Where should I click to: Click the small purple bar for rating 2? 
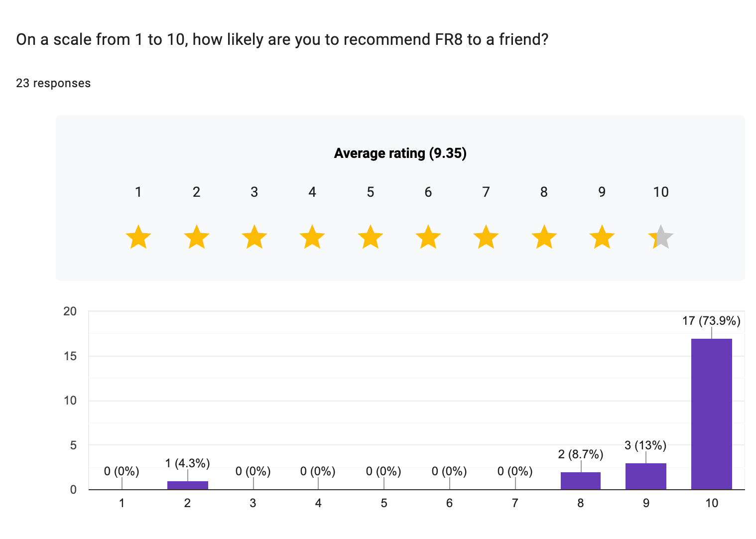click(x=187, y=485)
